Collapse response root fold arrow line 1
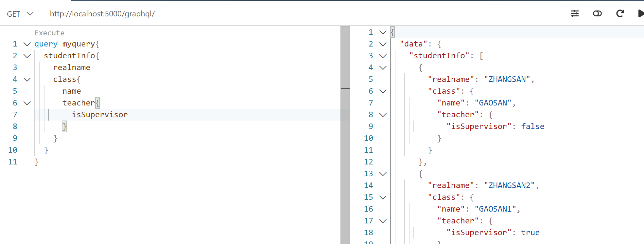Image resolution: width=644 pixels, height=247 pixels. click(383, 32)
